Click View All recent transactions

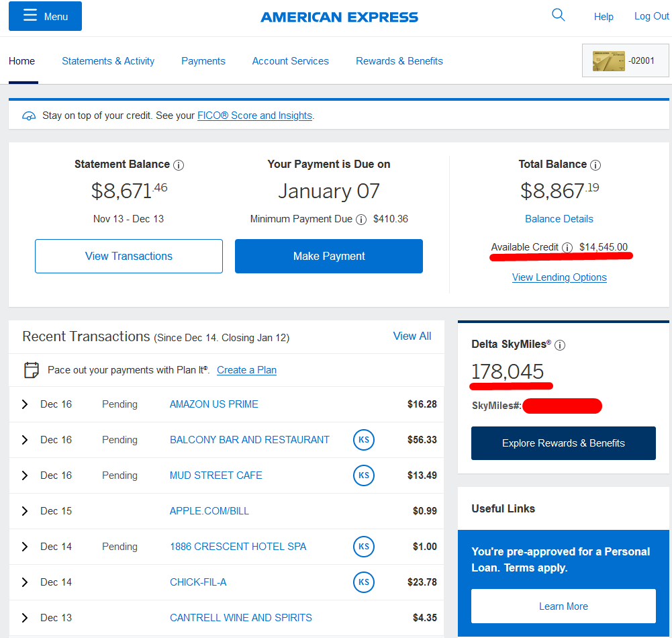[412, 336]
